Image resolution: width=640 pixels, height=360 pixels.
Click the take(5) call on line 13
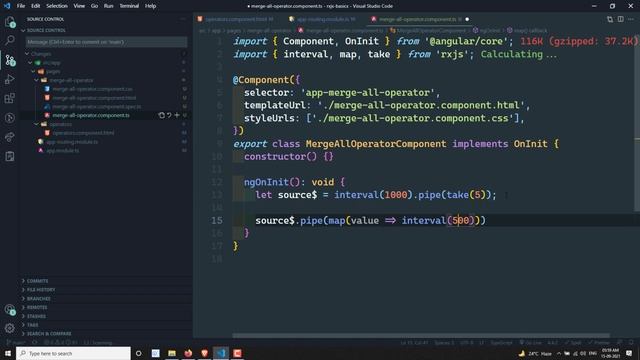(466, 195)
